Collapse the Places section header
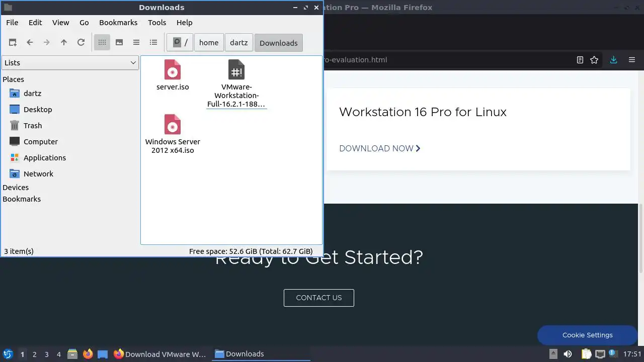Image resolution: width=644 pixels, height=362 pixels. pyautogui.click(x=13, y=79)
